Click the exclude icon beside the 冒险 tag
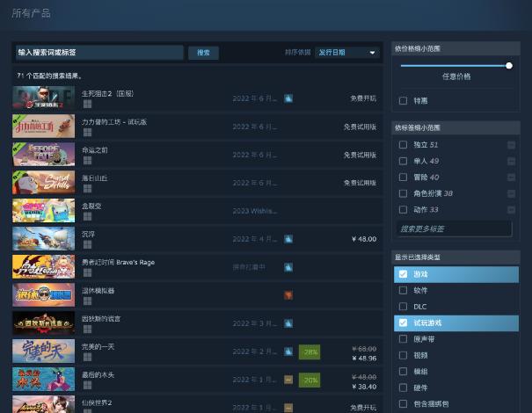 coord(511,178)
